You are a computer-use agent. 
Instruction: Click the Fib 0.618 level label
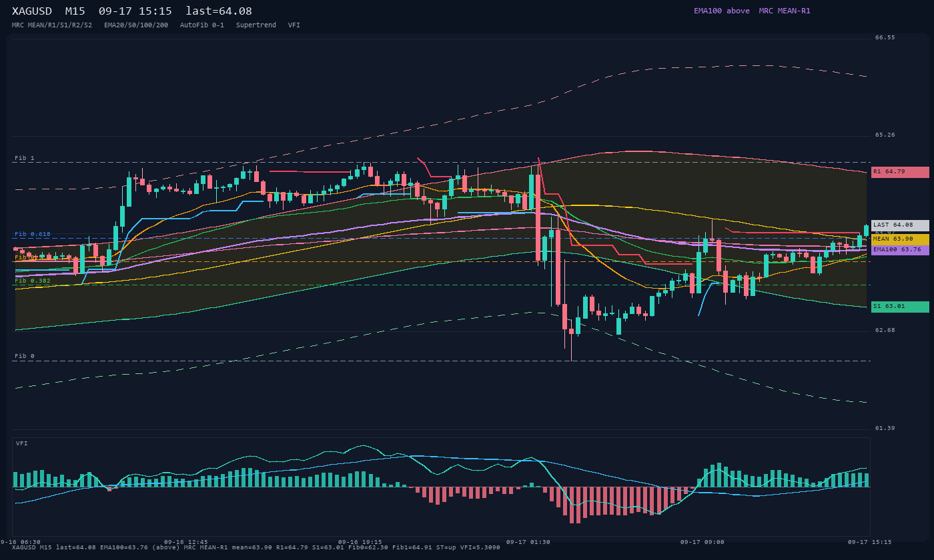(33, 234)
